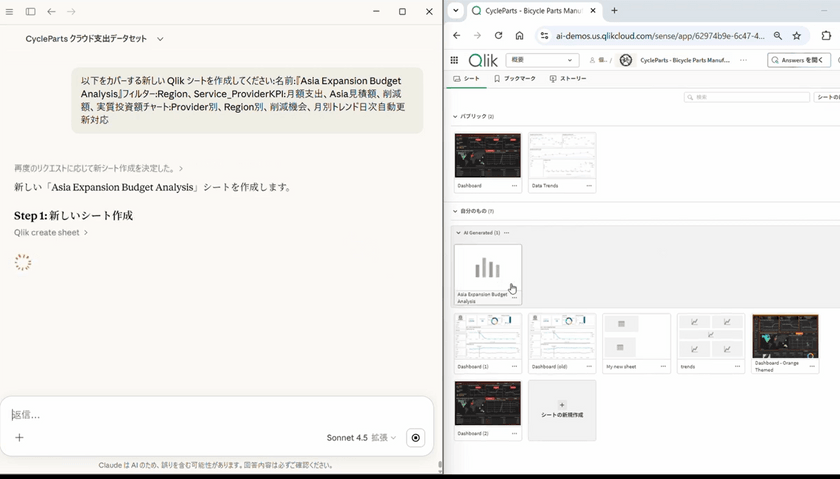Image resolution: width=840 pixels, height=479 pixels.
Task: Open CycleParts chat title dropdown
Action: coord(160,39)
